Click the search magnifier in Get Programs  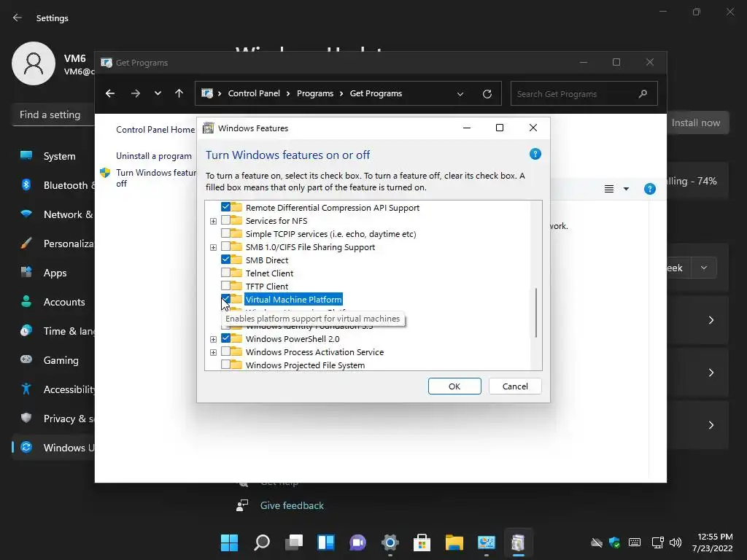tap(643, 94)
